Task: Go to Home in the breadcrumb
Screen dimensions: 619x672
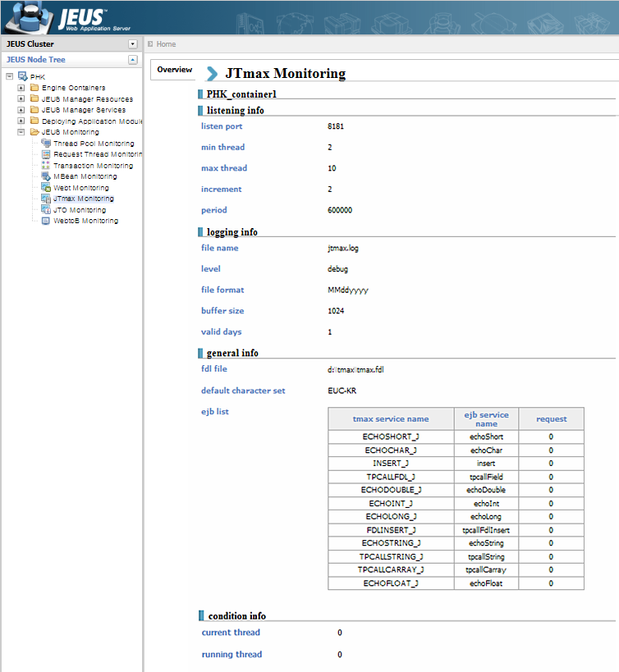Action: coord(166,44)
